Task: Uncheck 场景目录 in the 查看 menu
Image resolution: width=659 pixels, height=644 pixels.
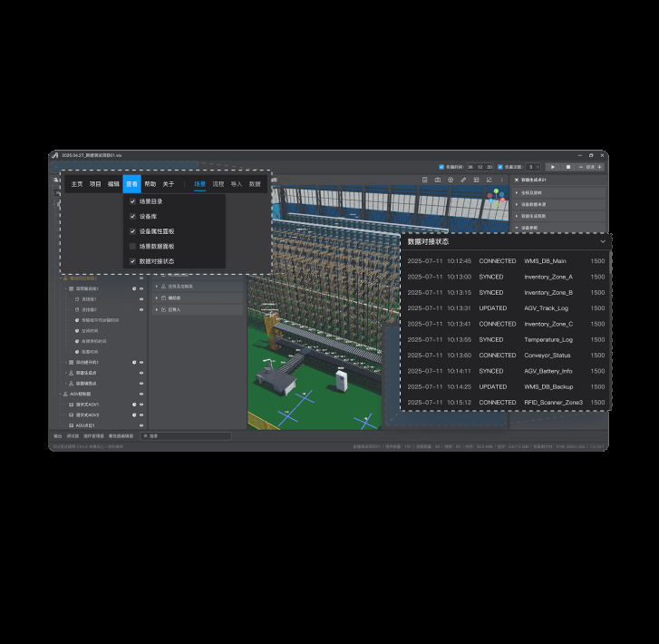Action: click(x=132, y=201)
